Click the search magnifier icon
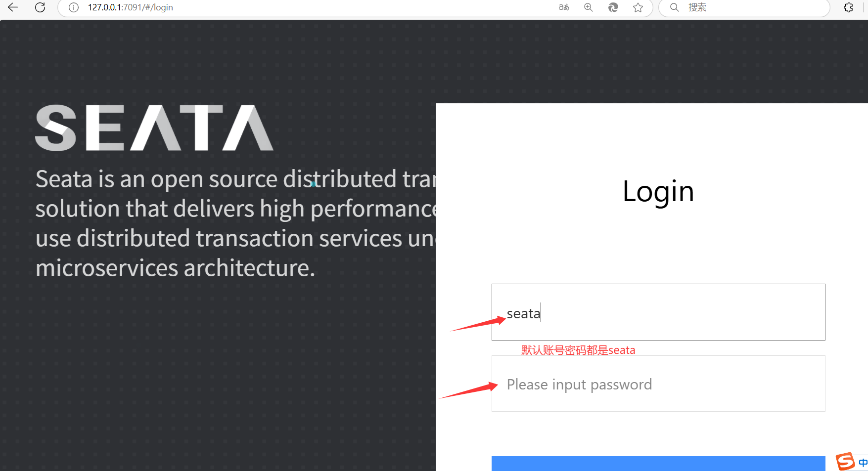This screenshot has height=471, width=868. (674, 7)
